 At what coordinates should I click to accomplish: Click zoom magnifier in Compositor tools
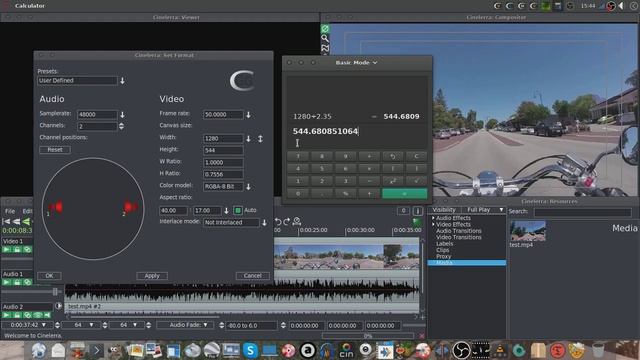[325, 38]
